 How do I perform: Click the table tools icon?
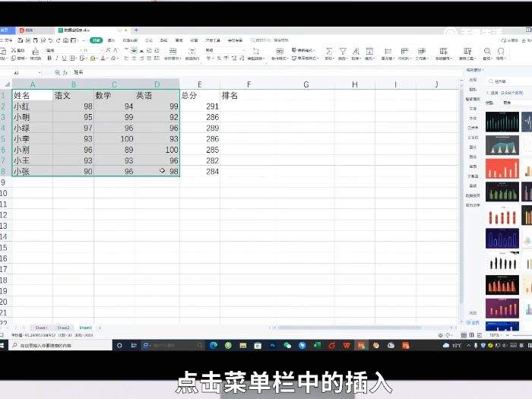[x=467, y=51]
